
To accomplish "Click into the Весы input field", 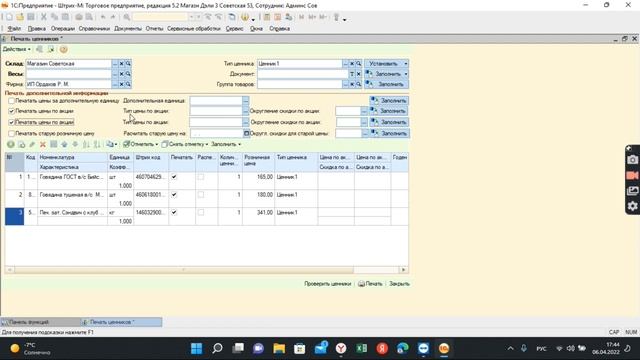I will click(69, 74).
